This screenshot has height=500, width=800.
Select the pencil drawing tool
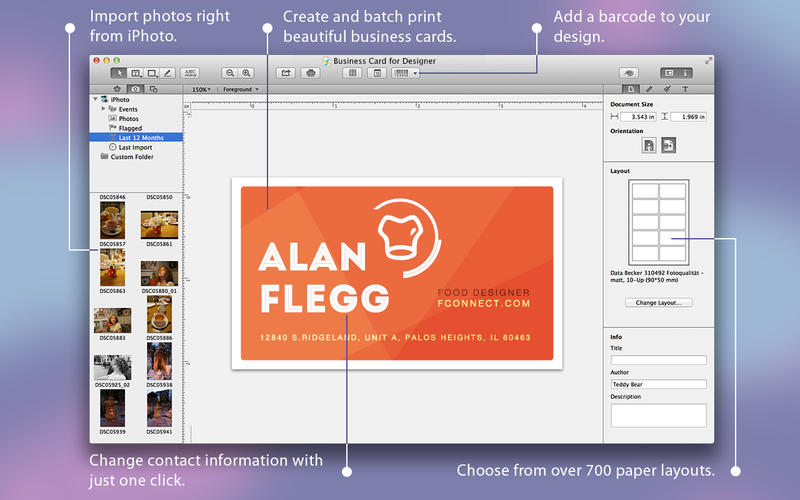tap(167, 73)
